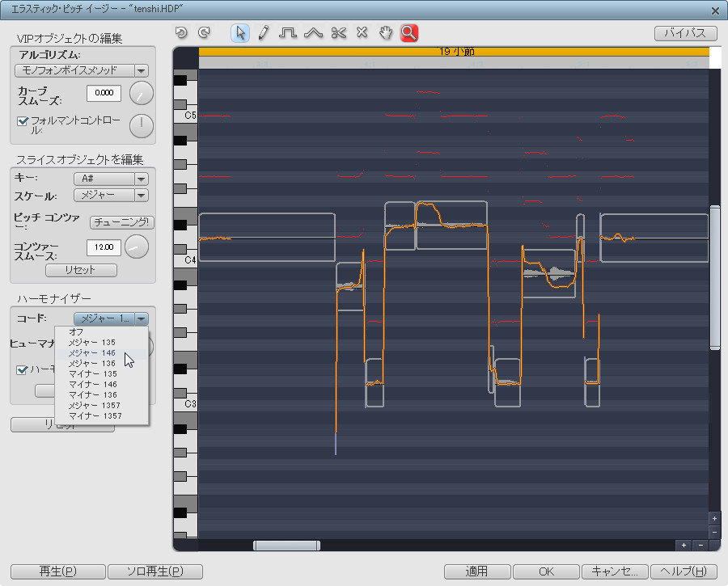This screenshot has height=586, width=728.
Task: Choose メジャー 1357 in the chord list
Action: (x=102, y=406)
